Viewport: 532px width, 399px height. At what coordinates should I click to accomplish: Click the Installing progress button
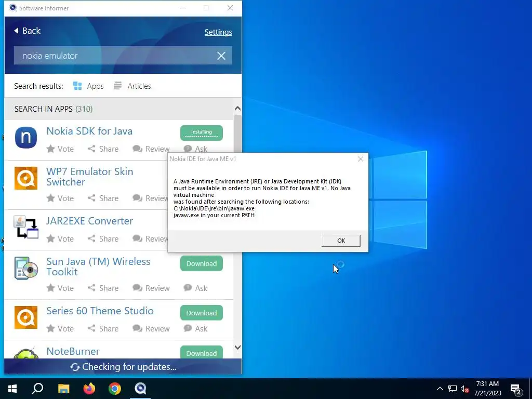(x=202, y=133)
